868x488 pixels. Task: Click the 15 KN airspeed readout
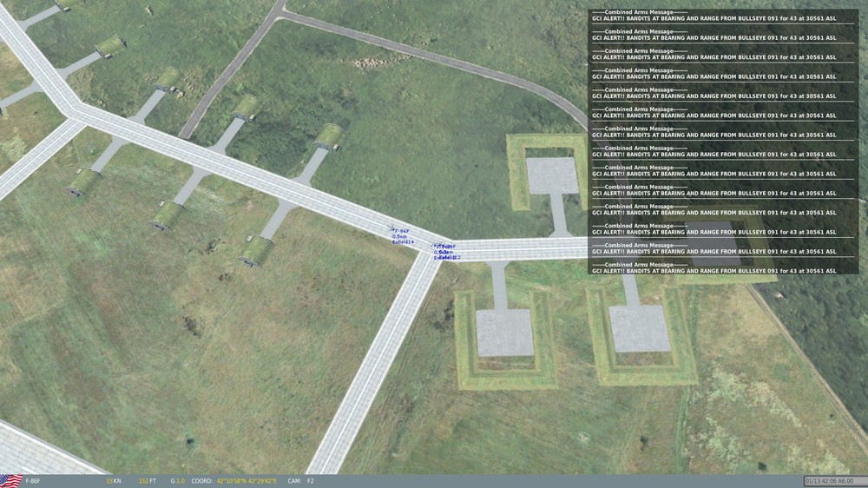[114, 481]
